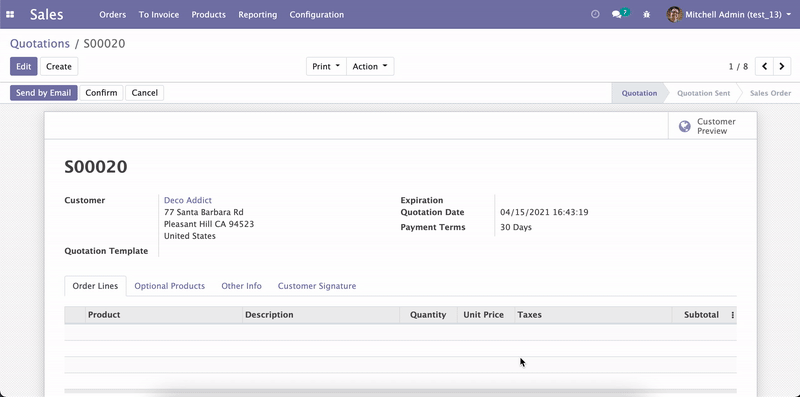
Task: Open the apps grid menu icon
Action: 10,15
